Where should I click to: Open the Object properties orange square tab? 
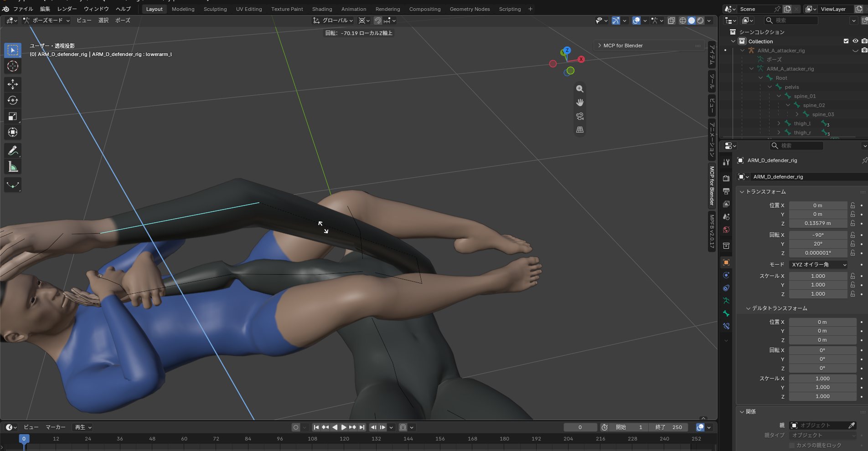(726, 262)
